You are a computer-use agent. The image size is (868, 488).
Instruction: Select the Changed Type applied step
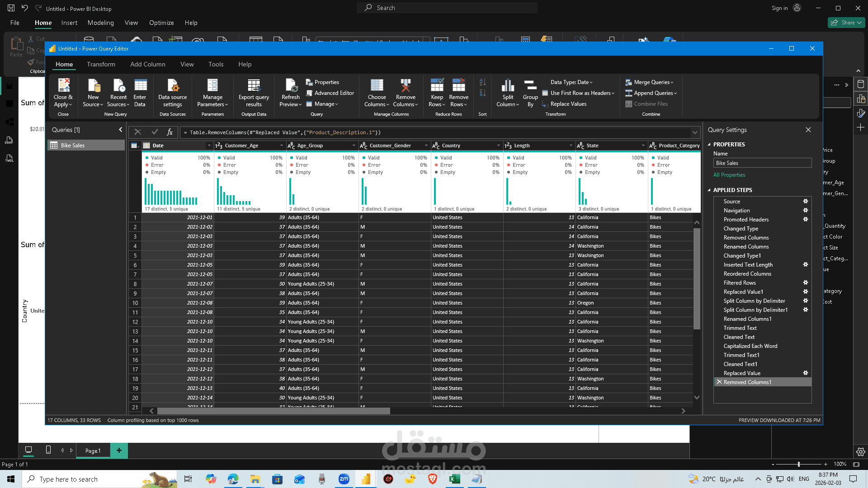click(741, 229)
